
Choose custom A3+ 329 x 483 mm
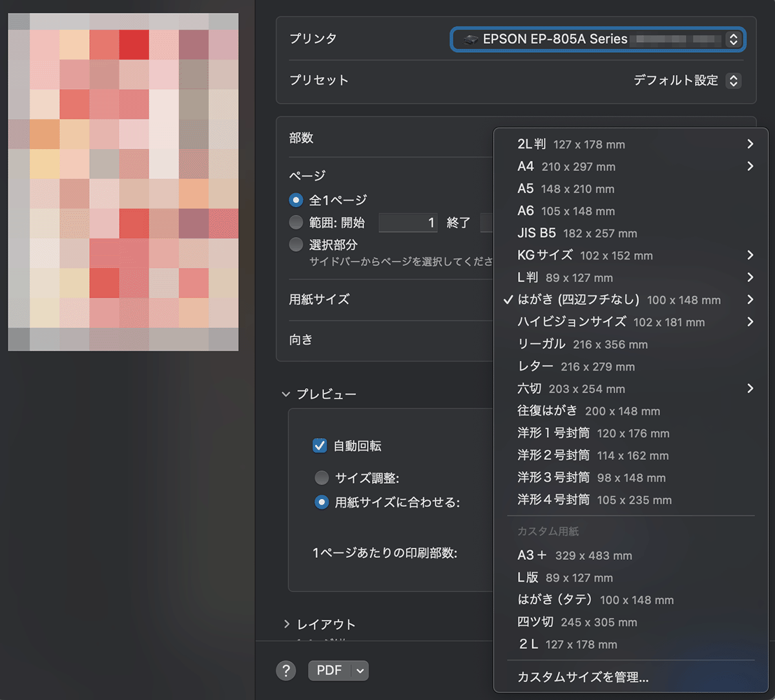631,555
